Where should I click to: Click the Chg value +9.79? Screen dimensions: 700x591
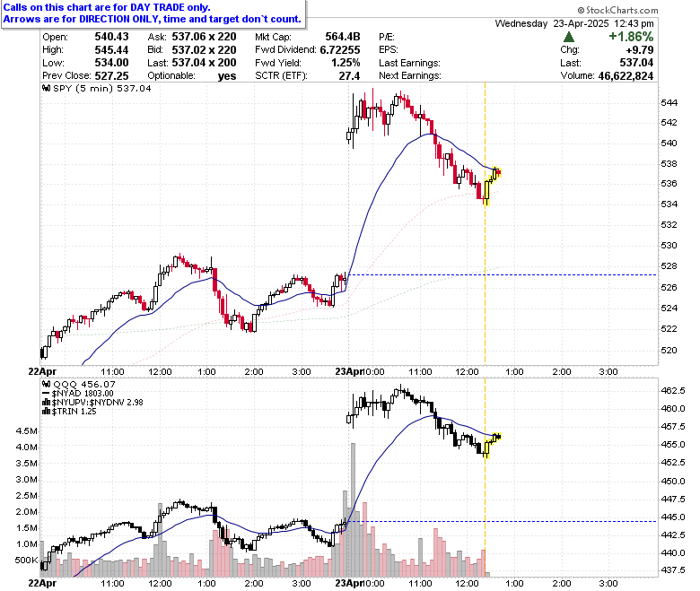[x=640, y=50]
